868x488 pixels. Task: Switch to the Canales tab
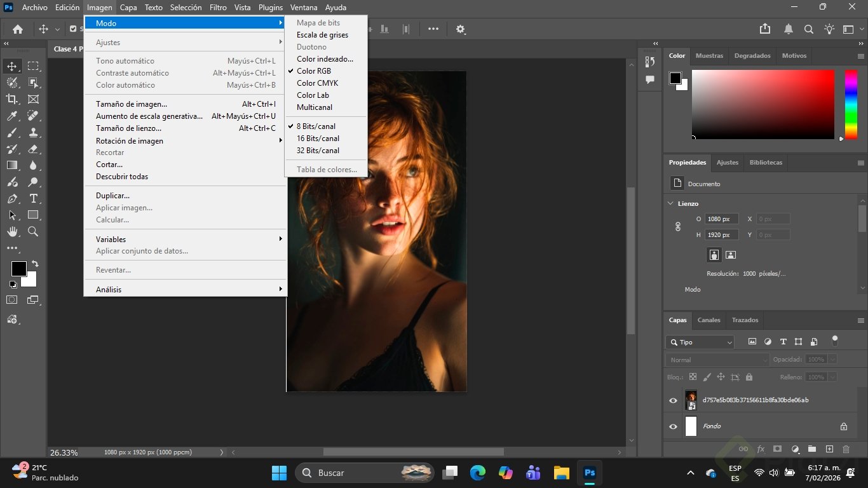(709, 320)
